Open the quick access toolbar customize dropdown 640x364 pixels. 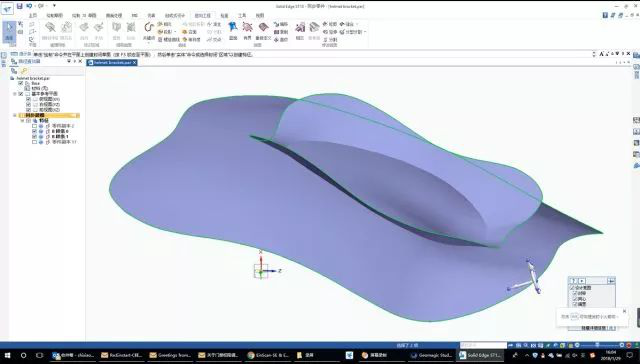tap(54, 6)
